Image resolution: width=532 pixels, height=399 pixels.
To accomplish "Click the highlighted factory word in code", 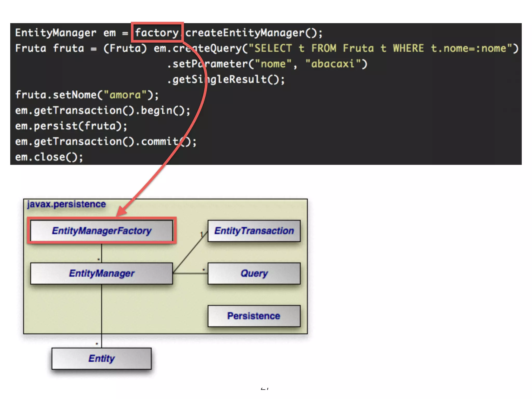I will click(x=157, y=33).
